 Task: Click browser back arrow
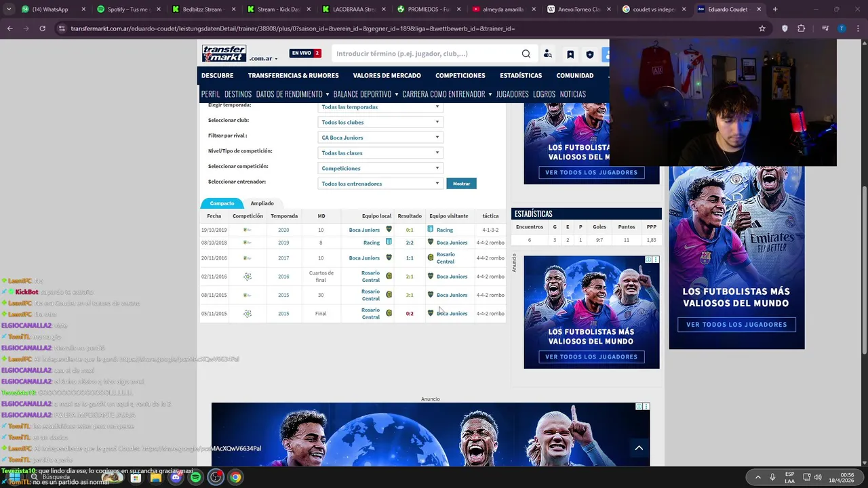click(x=9, y=28)
